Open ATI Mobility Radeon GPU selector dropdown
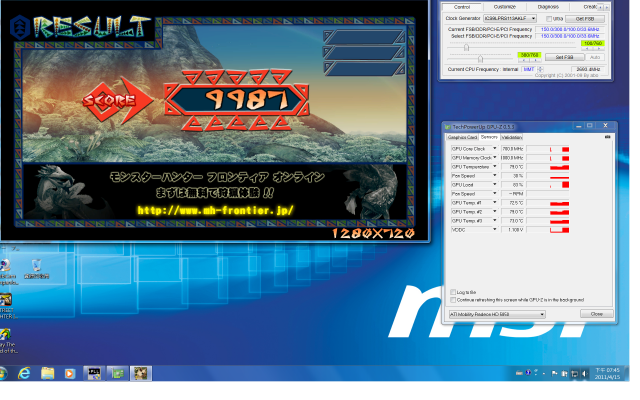Screen dimensions: 640x400 pyautogui.click(x=497, y=314)
